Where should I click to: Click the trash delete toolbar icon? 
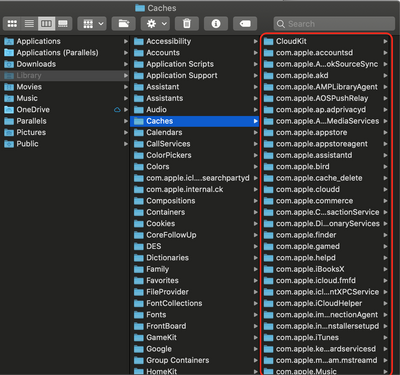tap(187, 24)
